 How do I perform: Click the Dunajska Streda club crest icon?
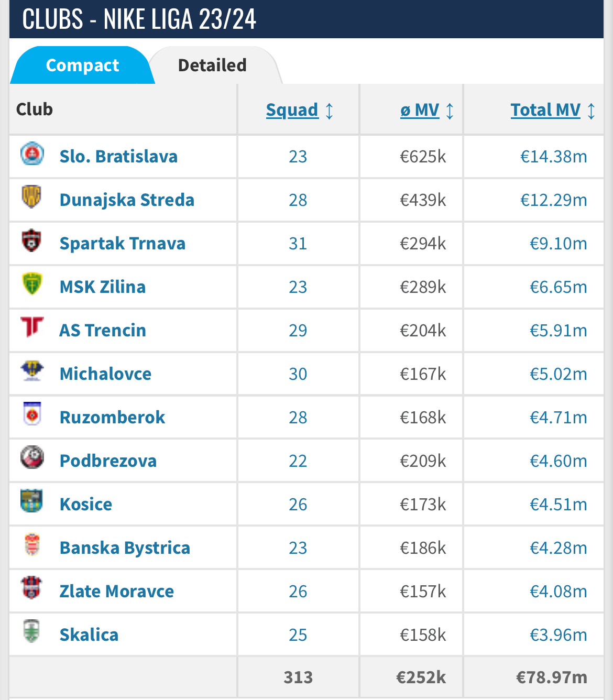pos(32,197)
